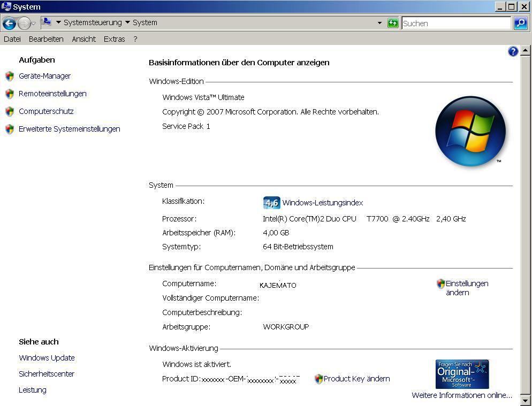Image resolution: width=532 pixels, height=406 pixels.
Task: Click the System icon in title bar
Action: pos(6,6)
